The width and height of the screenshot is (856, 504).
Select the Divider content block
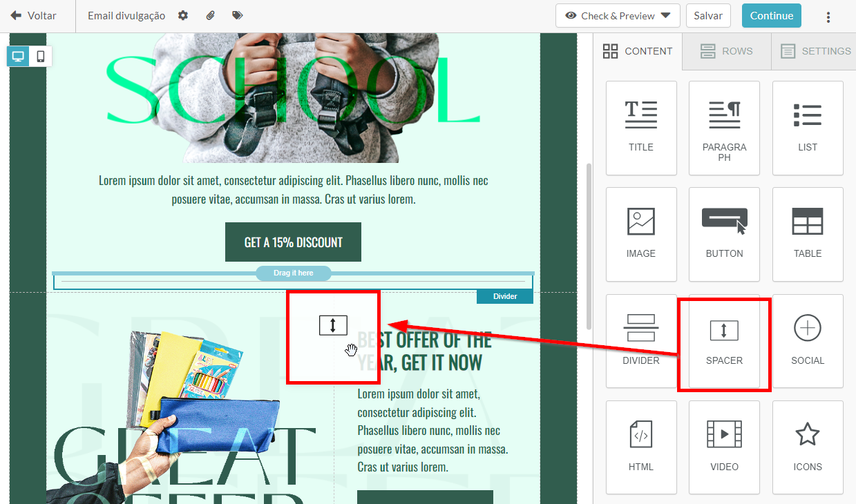(x=641, y=341)
